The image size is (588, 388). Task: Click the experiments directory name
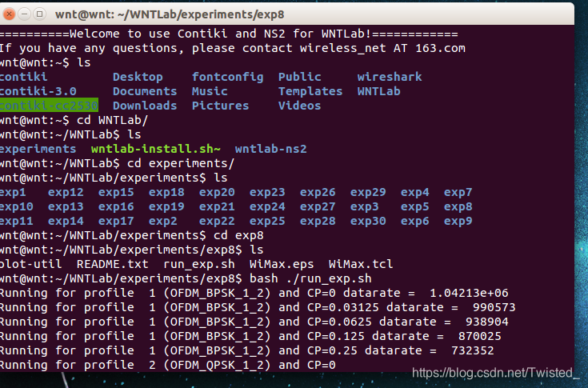[38, 150]
